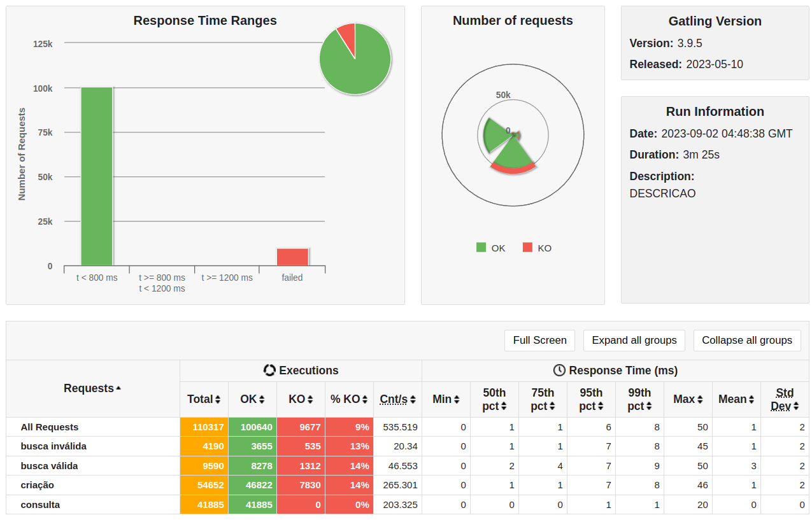Click the Version 3.9.5 text

(x=666, y=43)
